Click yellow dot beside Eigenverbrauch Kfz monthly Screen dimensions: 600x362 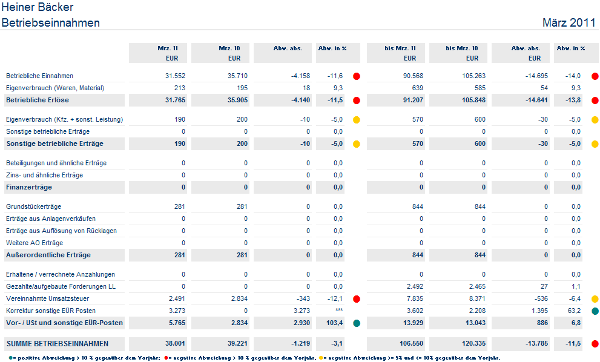(x=356, y=120)
